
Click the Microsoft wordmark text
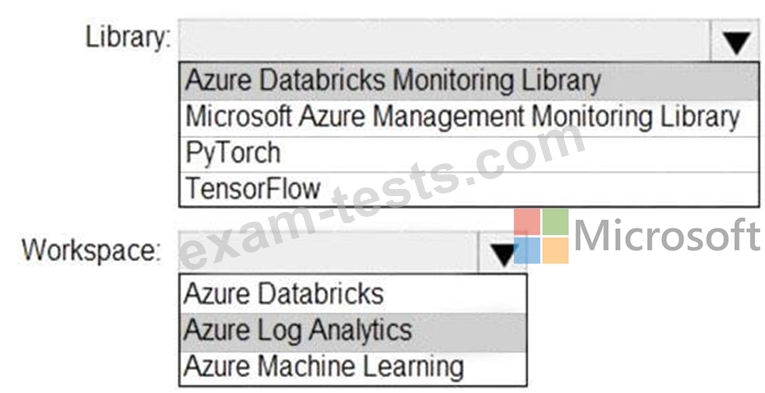click(667, 236)
